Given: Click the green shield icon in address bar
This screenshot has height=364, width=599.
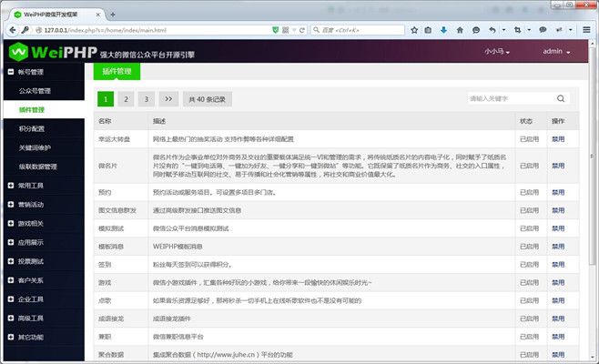Looking at the screenshot, I should pos(276,30).
